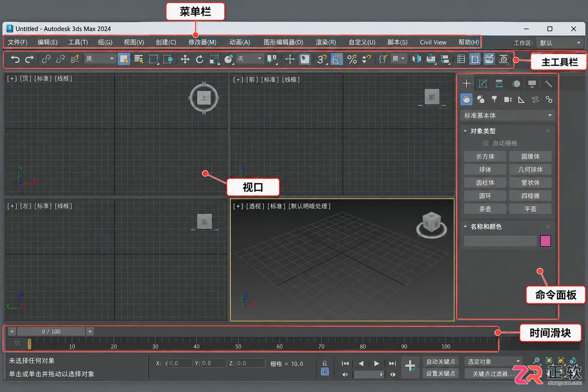Open the Motion panel tab icon
The width and height of the screenshot is (588, 392).
pos(516,84)
